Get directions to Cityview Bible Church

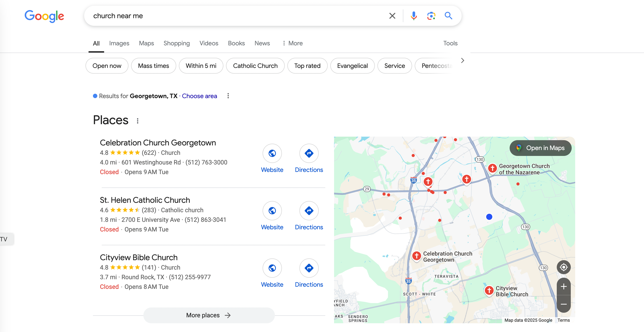[x=309, y=268]
